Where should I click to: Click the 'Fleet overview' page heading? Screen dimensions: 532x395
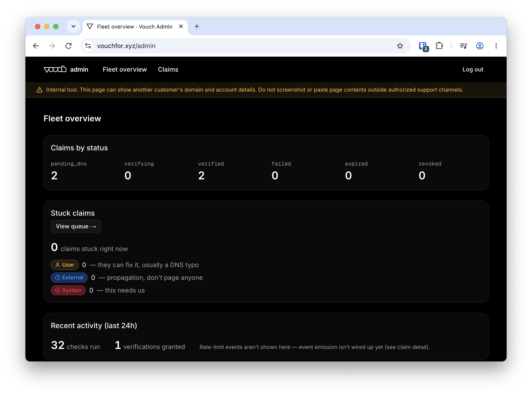tap(72, 118)
